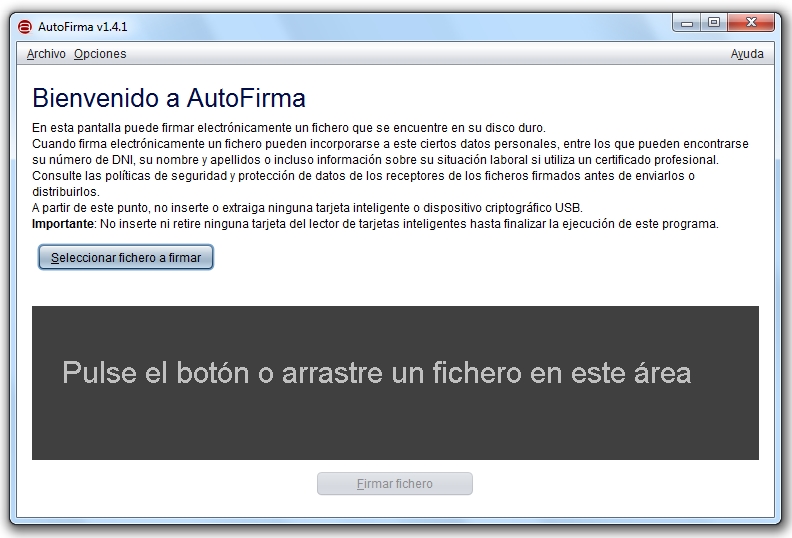Click the line starting 'Consulte las políticas de seguridad'
792x538 pixels.
[363, 176]
